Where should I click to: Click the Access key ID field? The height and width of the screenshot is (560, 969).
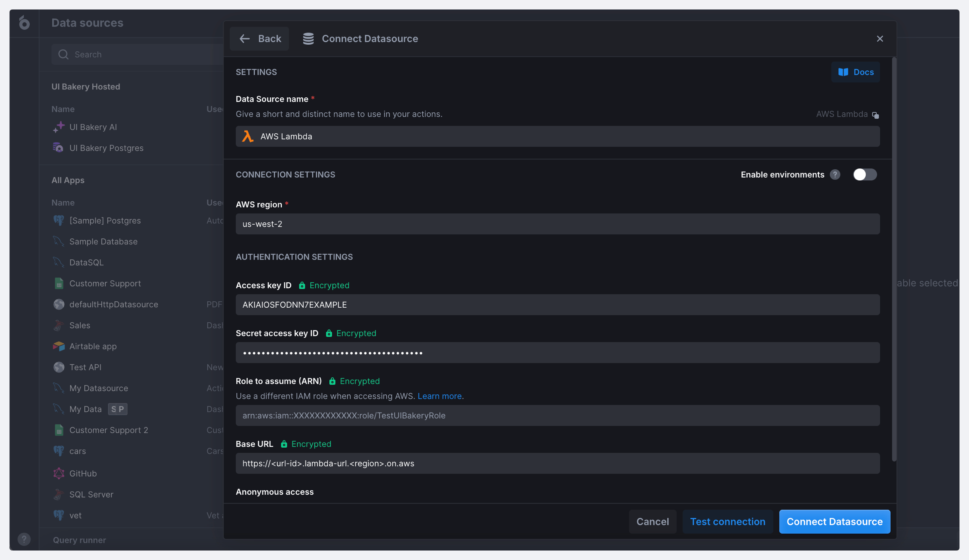558,305
